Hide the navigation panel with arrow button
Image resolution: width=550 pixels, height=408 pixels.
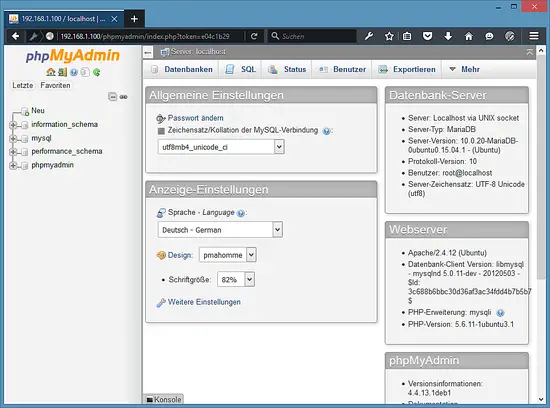[x=148, y=53]
